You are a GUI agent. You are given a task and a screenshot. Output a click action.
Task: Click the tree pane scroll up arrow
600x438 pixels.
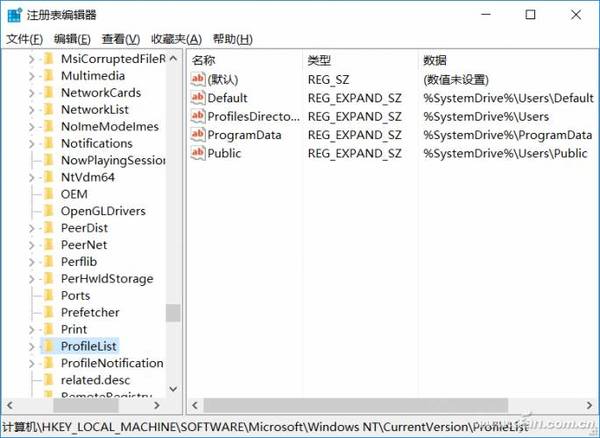173,59
